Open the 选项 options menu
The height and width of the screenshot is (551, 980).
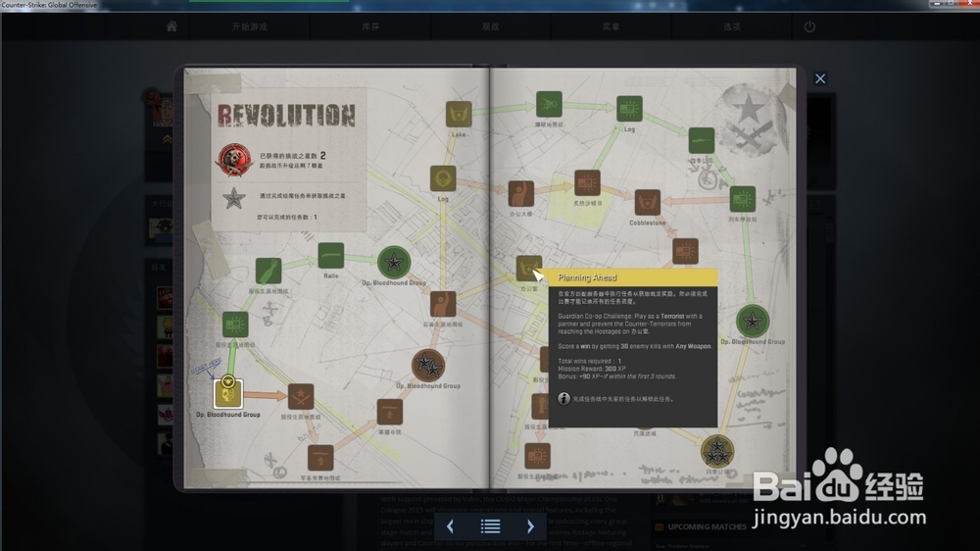click(x=731, y=26)
